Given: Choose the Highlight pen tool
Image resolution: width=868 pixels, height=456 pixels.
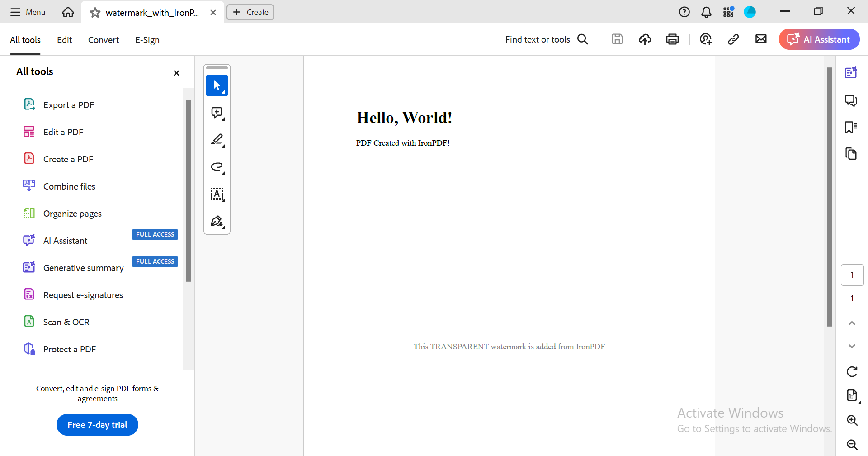Looking at the screenshot, I should [217, 140].
